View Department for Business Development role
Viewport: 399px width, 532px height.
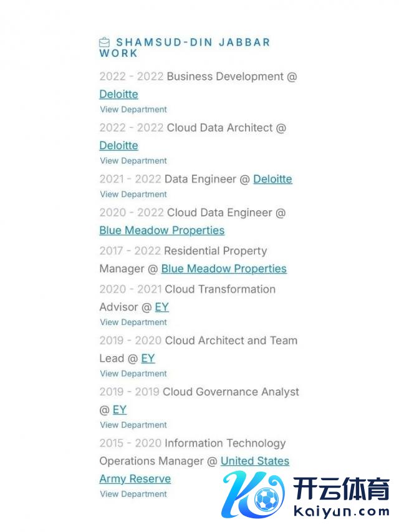point(133,109)
